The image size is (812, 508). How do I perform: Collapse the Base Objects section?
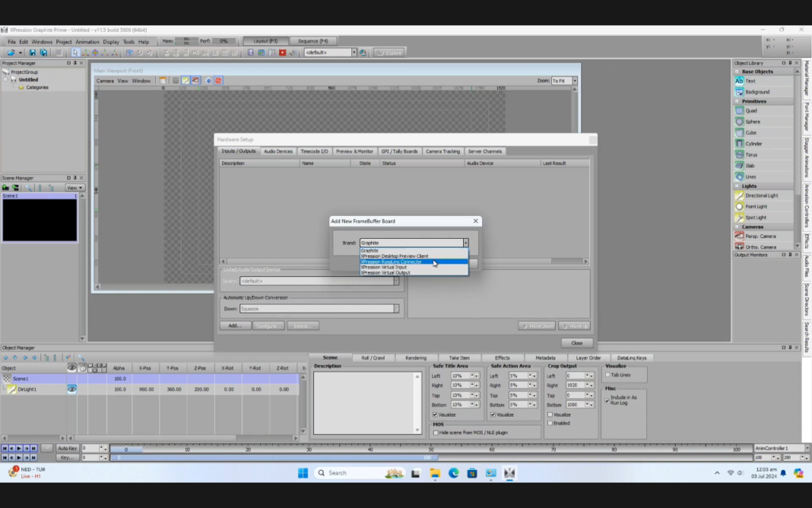[737, 71]
